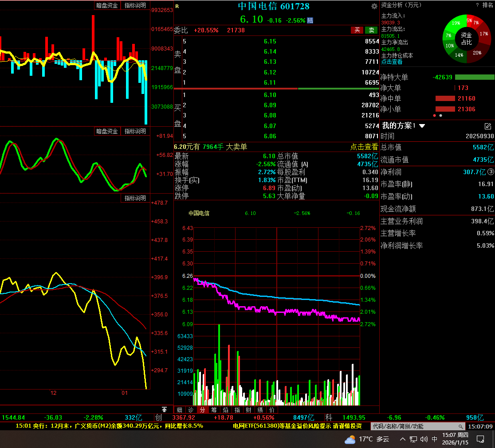Select the red page dot under 净小单

point(435,116)
